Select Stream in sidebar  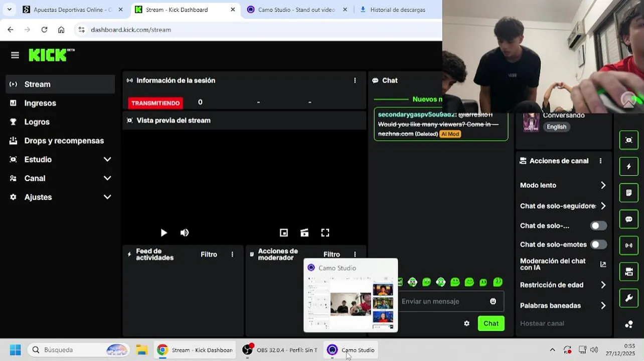[x=60, y=84]
